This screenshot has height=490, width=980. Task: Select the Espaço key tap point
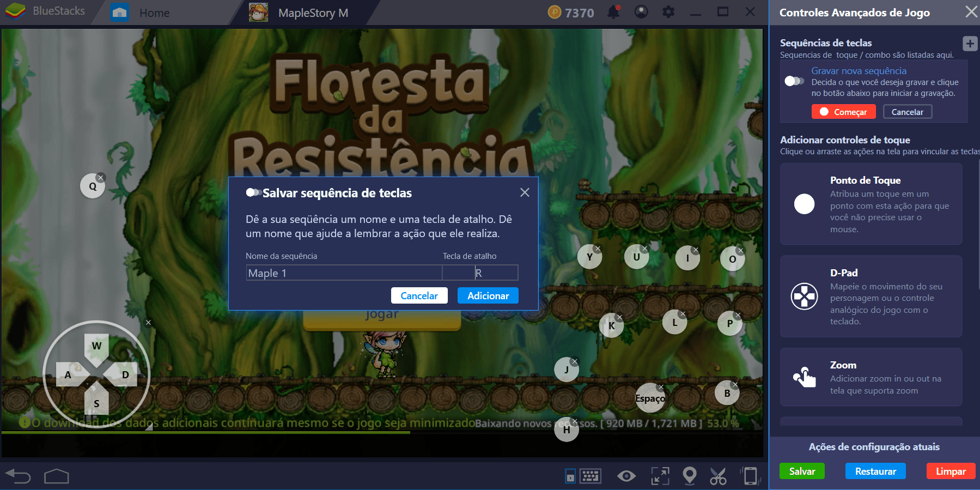(650, 398)
